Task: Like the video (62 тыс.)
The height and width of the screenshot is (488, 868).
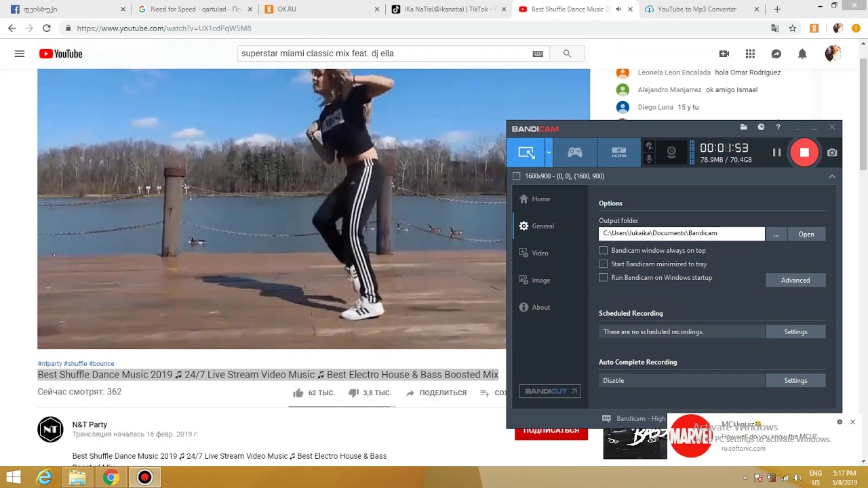Action: pyautogui.click(x=313, y=393)
